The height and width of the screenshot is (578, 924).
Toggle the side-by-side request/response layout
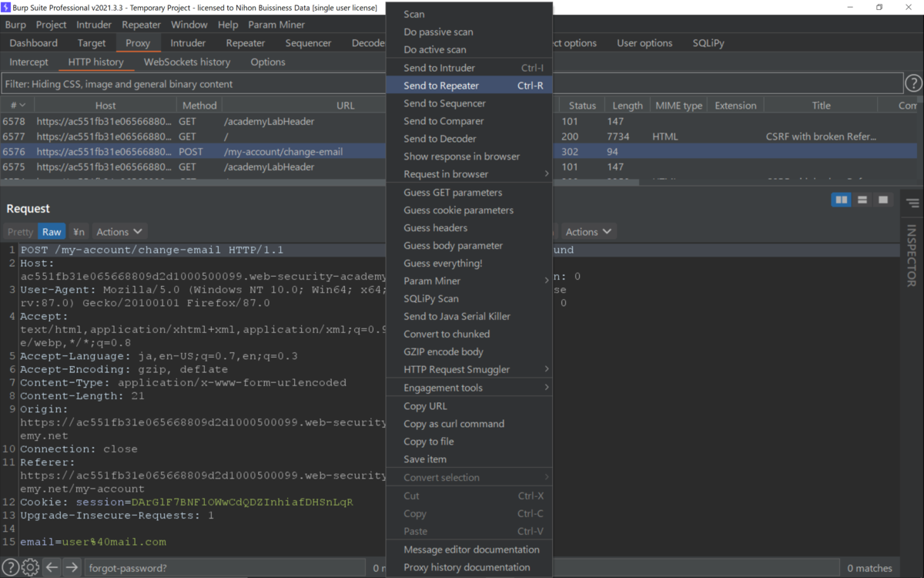click(841, 199)
